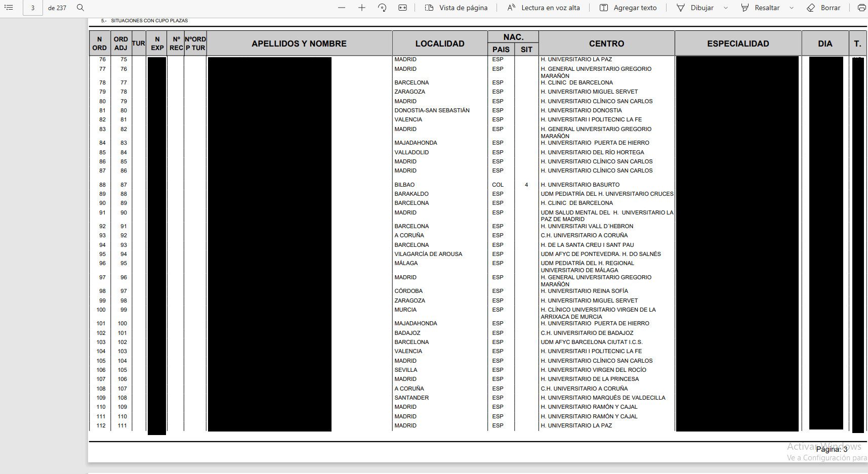Click SITUACIONES CON CUPO PLAZAS heading

pyautogui.click(x=149, y=21)
